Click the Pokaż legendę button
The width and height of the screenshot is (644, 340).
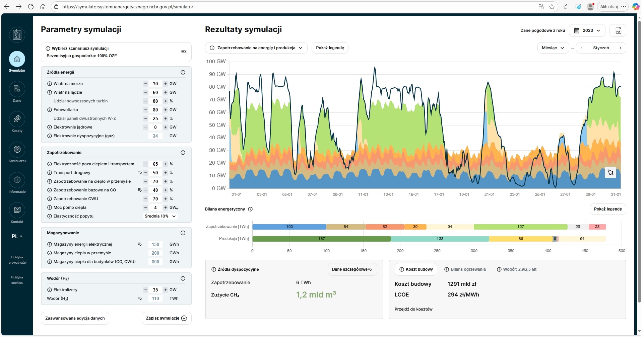(x=330, y=48)
